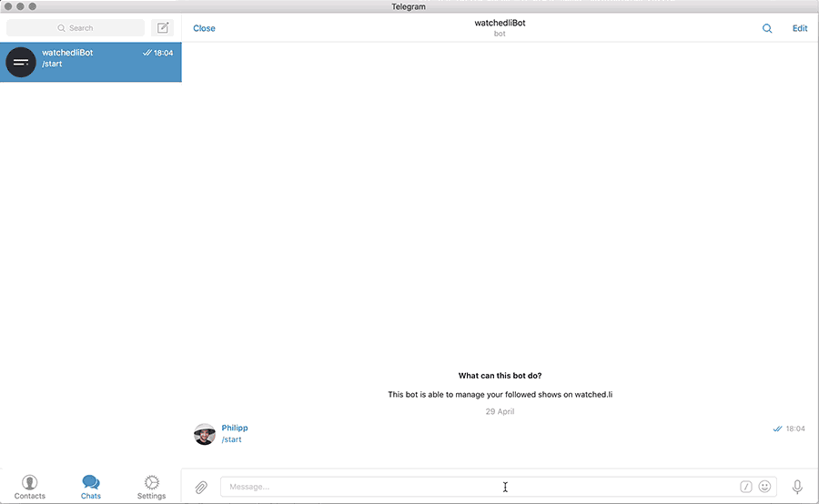819x504 pixels.
Task: Click the sender name Philipp
Action: (235, 428)
